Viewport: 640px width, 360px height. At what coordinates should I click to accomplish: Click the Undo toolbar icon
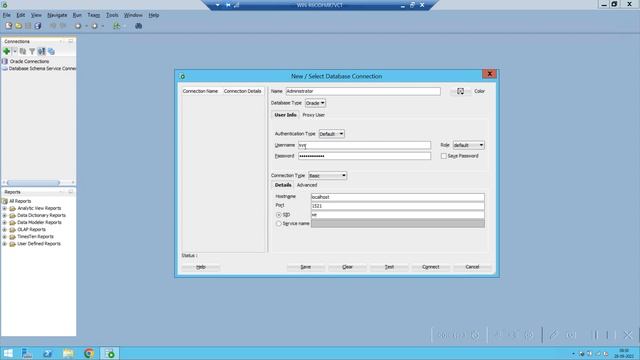[x=53, y=26]
